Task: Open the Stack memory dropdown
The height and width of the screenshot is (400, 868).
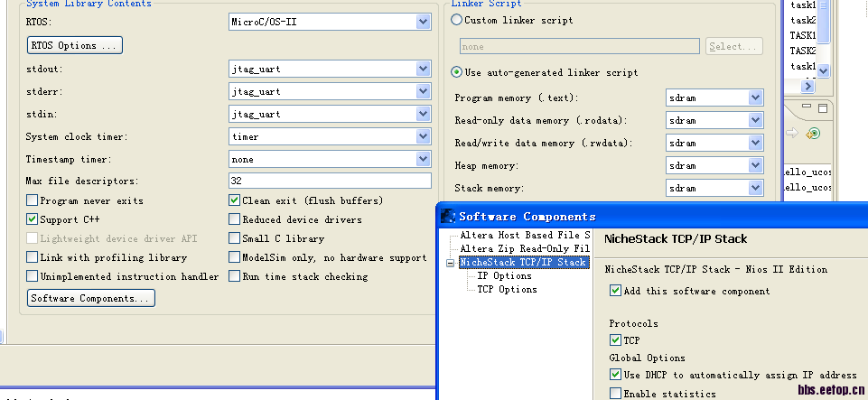Action: [756, 188]
